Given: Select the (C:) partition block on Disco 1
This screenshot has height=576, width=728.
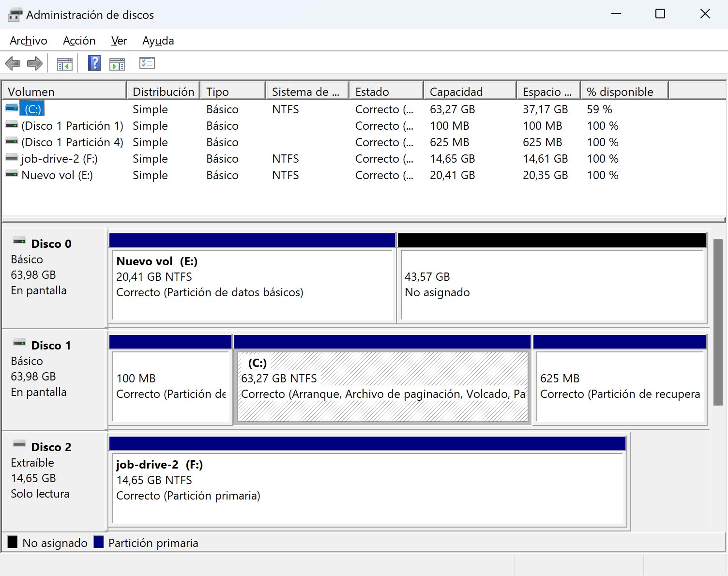Looking at the screenshot, I should [x=382, y=386].
